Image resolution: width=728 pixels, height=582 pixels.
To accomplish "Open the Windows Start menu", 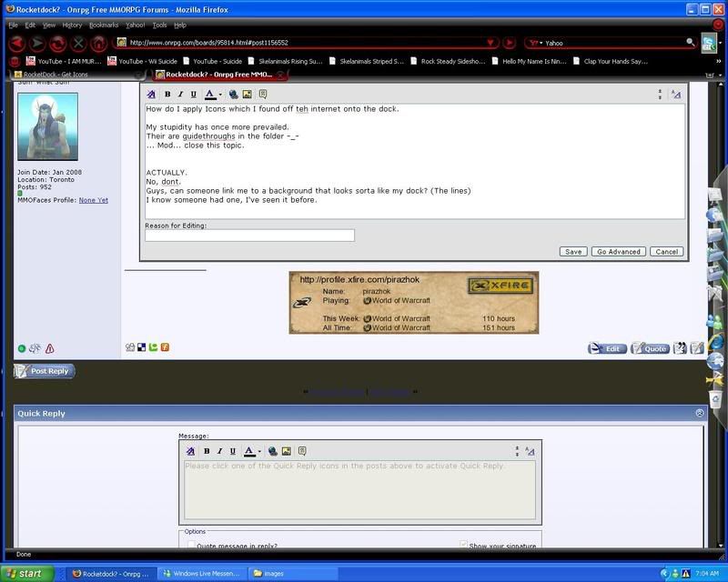I will pos(27,574).
